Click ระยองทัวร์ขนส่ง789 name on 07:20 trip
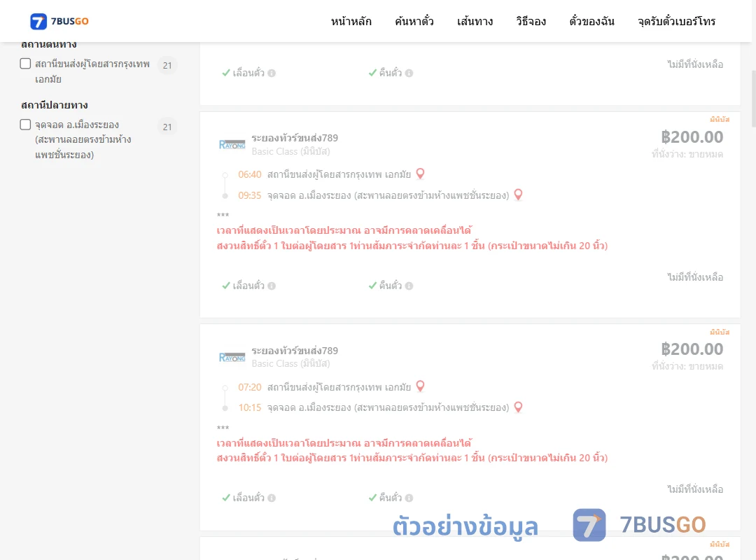 tap(295, 351)
